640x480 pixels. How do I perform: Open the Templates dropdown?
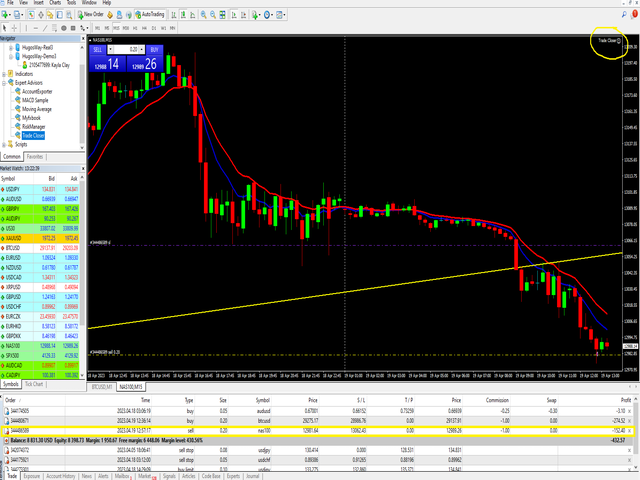coord(281,15)
